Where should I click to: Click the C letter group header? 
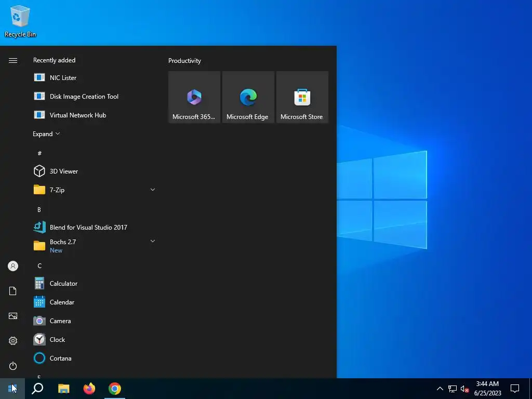point(39,265)
